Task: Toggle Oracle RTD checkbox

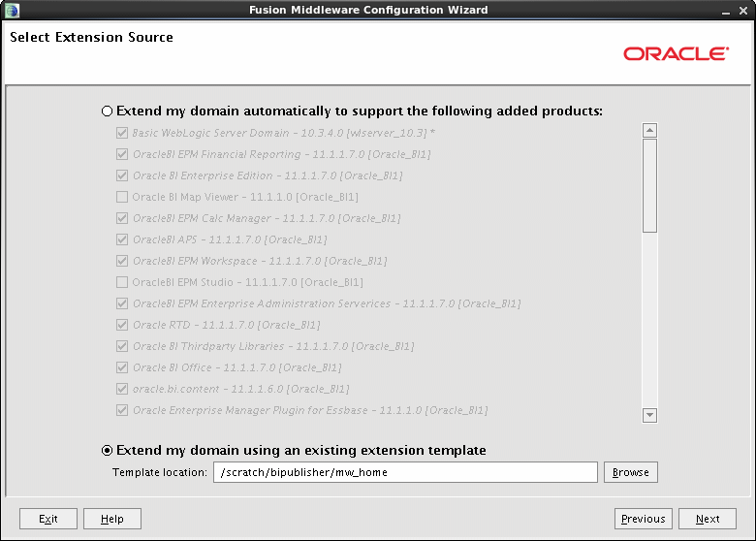Action: [x=122, y=325]
